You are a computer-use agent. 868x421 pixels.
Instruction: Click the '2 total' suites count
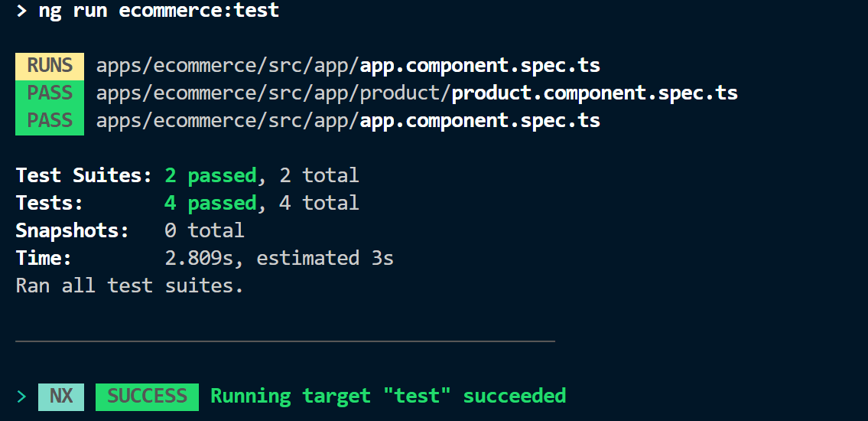click(x=319, y=175)
